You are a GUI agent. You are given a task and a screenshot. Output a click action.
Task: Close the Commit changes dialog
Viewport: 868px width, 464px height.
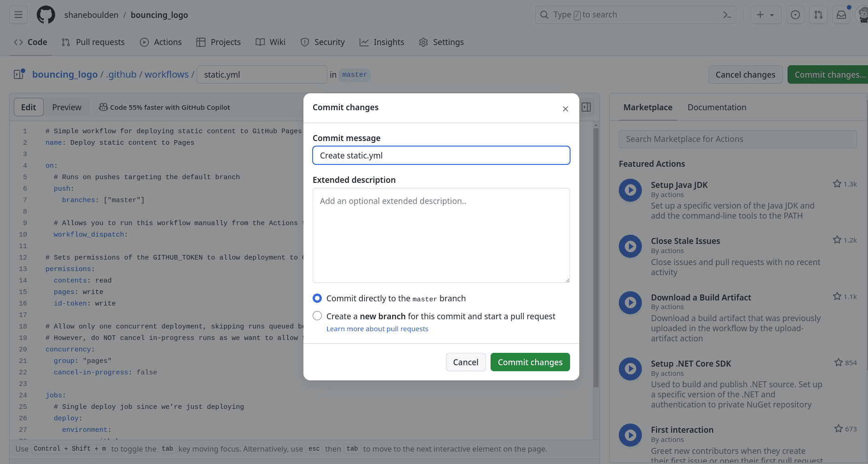point(565,109)
